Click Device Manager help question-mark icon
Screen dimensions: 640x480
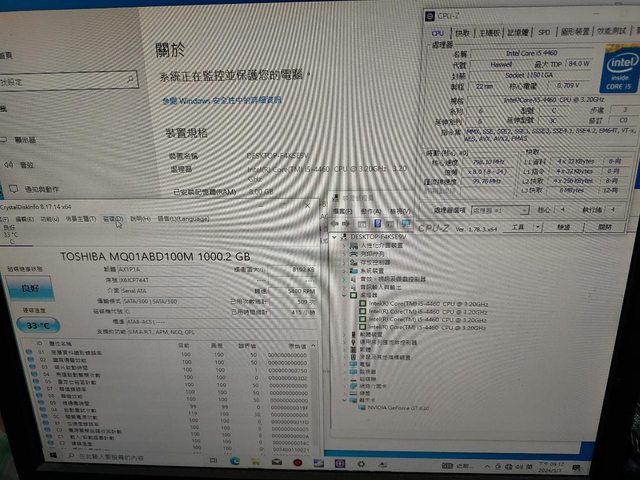click(378, 224)
